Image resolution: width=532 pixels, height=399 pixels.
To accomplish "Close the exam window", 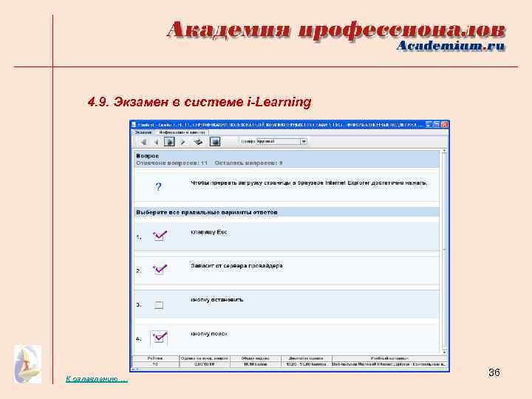I will pos(445,125).
